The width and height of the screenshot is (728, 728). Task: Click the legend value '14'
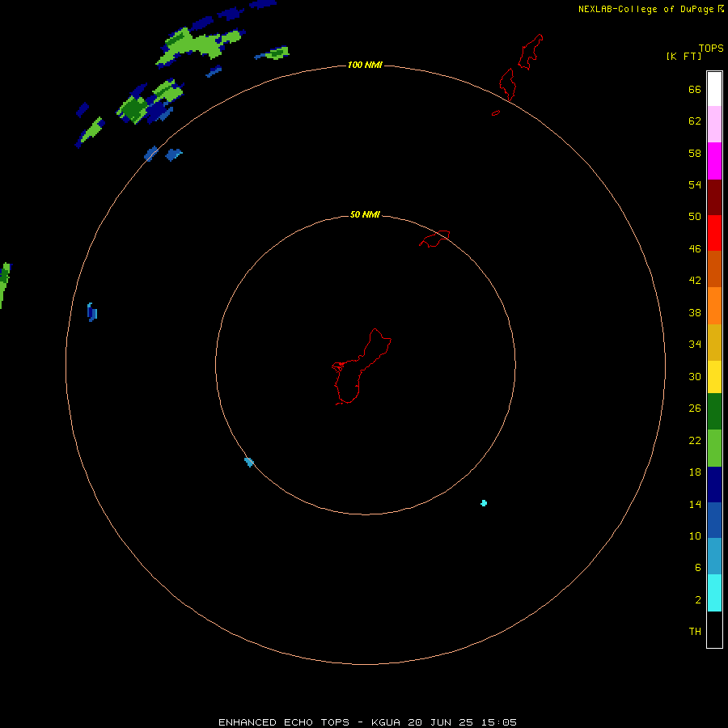[695, 504]
